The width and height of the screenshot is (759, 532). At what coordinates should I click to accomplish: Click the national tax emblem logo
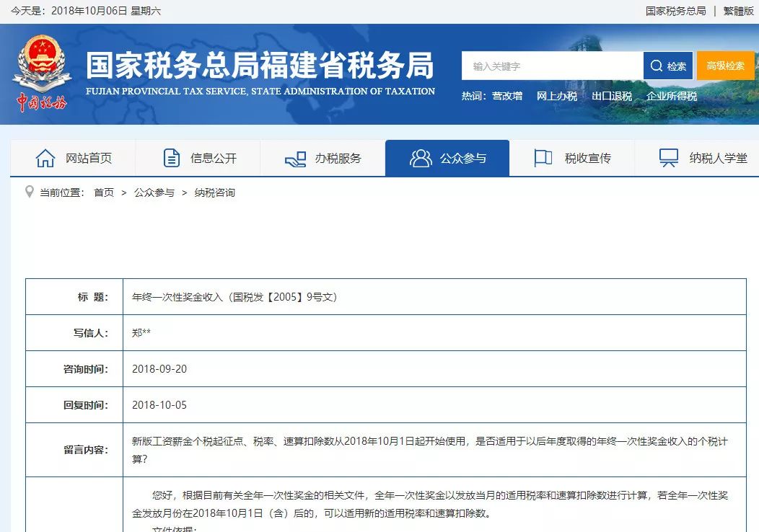42,74
